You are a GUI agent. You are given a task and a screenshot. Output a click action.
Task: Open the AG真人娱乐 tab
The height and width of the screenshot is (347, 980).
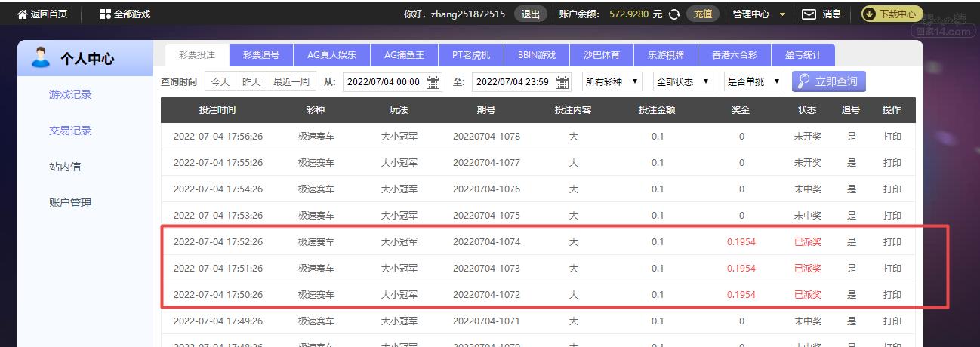click(331, 55)
